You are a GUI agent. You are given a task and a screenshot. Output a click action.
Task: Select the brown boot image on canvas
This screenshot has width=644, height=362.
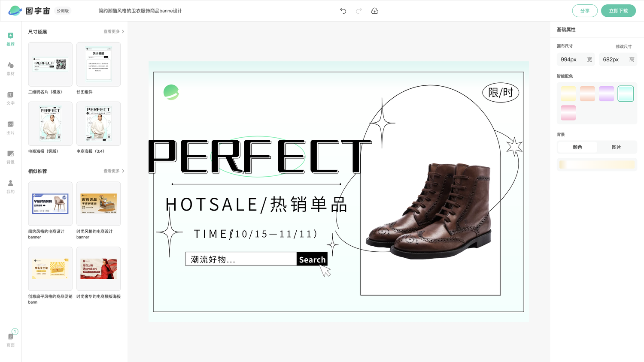(x=428, y=210)
